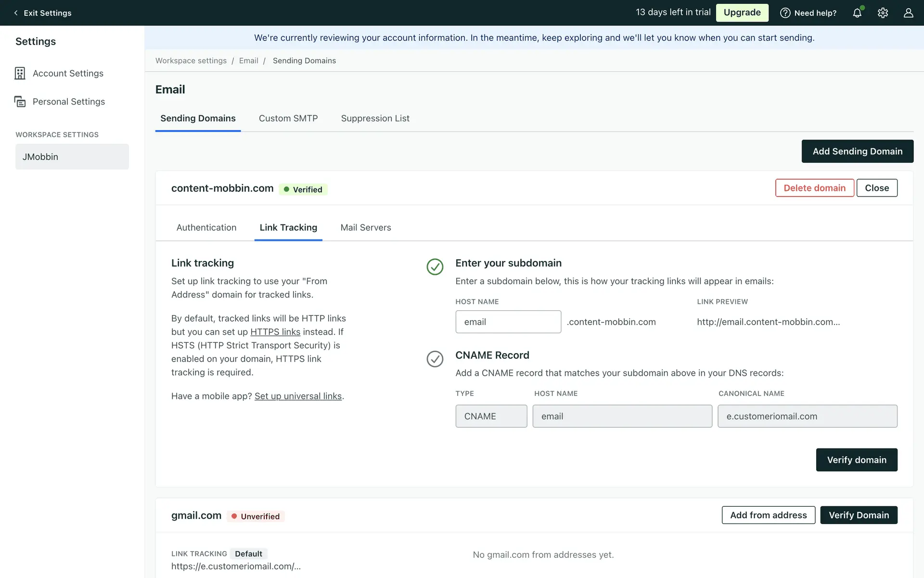Click the notifications bell icon
This screenshot has width=924, height=578.
click(857, 13)
